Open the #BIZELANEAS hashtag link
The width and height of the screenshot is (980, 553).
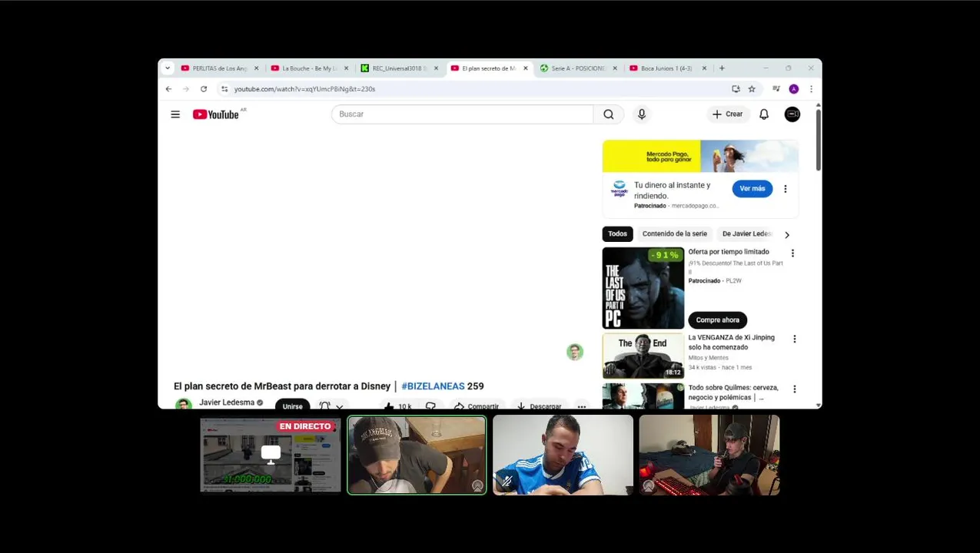click(x=433, y=386)
